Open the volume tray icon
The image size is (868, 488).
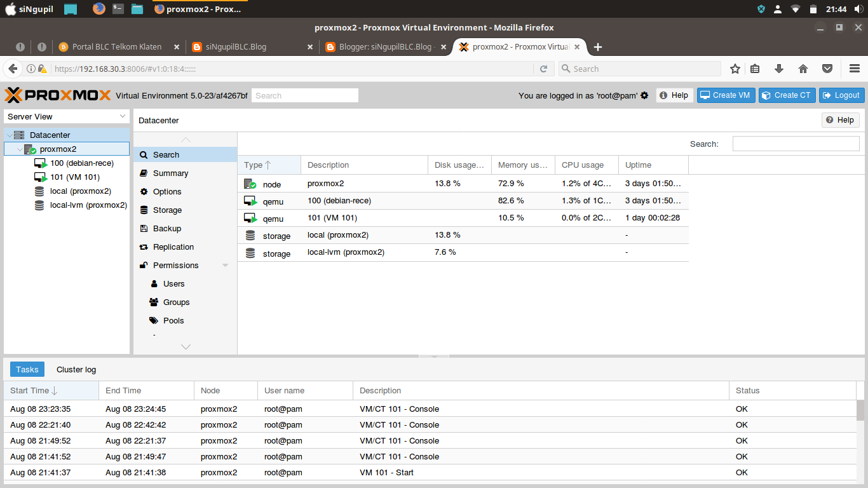click(858, 9)
